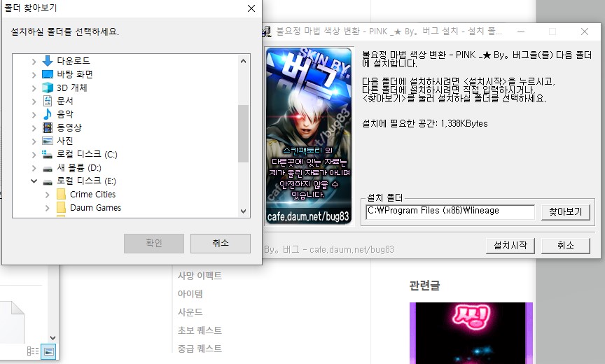
Task: Open the pink related post thumbnail
Action: click(471, 333)
